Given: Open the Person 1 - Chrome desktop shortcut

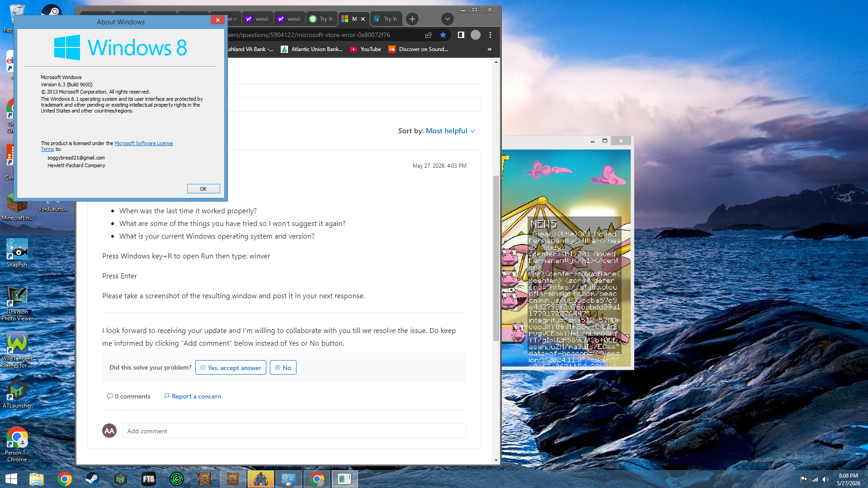Looking at the screenshot, I should [17, 445].
